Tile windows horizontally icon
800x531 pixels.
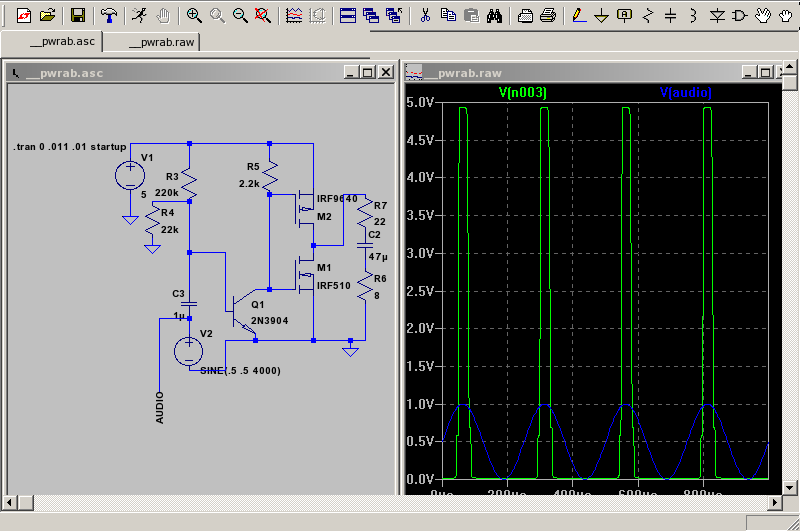pyautogui.click(x=348, y=15)
